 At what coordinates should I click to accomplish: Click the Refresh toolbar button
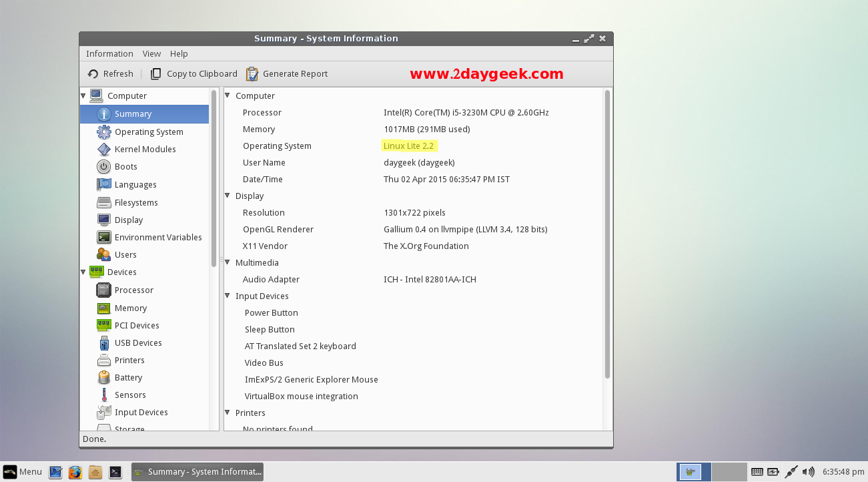coord(111,74)
